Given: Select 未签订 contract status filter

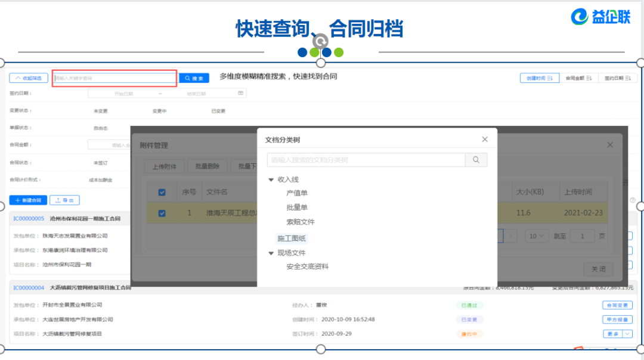Looking at the screenshot, I should 101,163.
